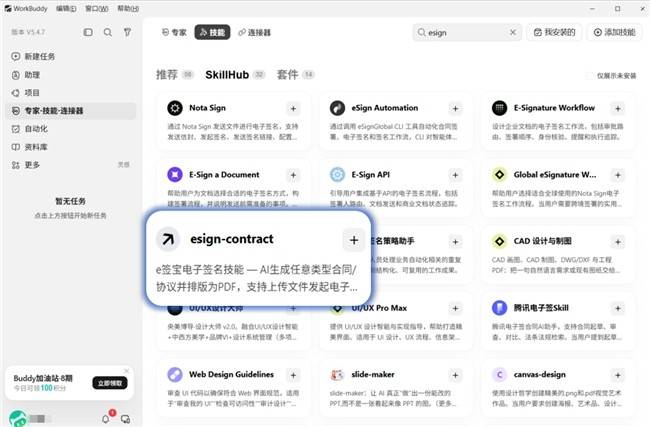
Task: Clear the esign search text
Action: pos(513,32)
